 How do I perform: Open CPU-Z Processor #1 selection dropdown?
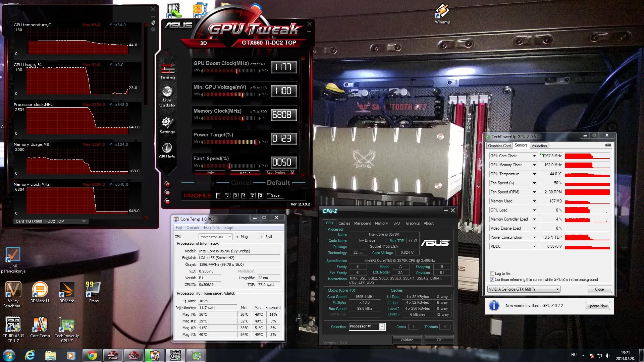367,326
